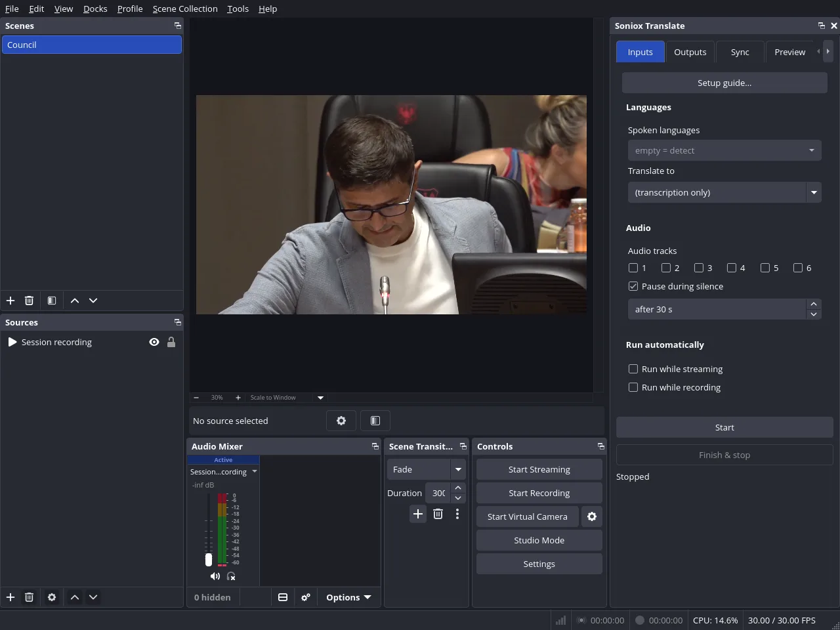Viewport: 840px width, 630px height.
Task: Add a scene transition with plus button
Action: pos(418,514)
